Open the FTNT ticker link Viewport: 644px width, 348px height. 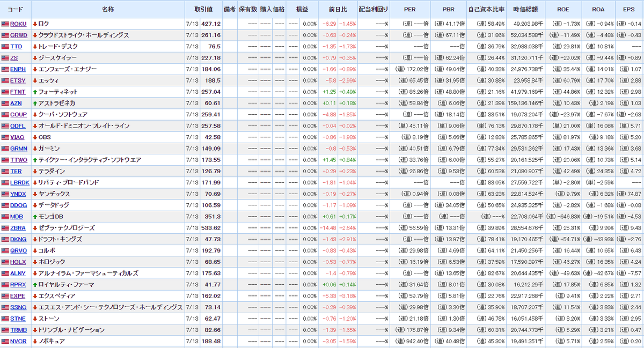coord(18,92)
